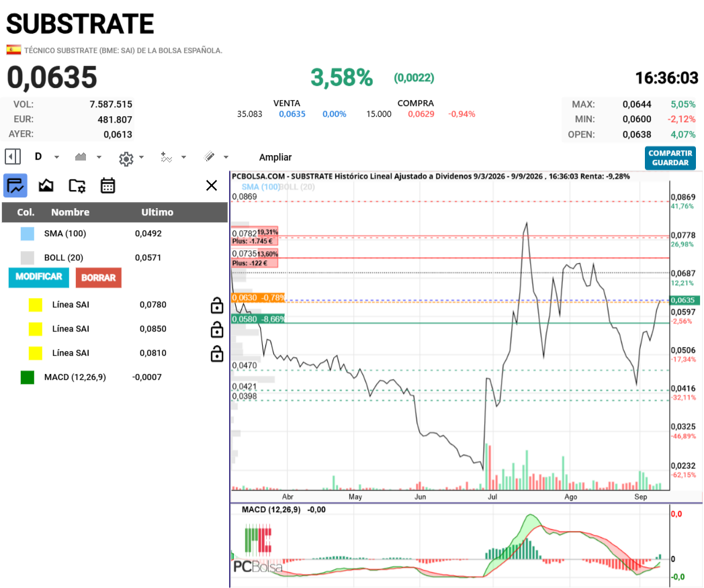Click the MAX value 0,0644
The width and height of the screenshot is (704, 588).
(x=637, y=105)
